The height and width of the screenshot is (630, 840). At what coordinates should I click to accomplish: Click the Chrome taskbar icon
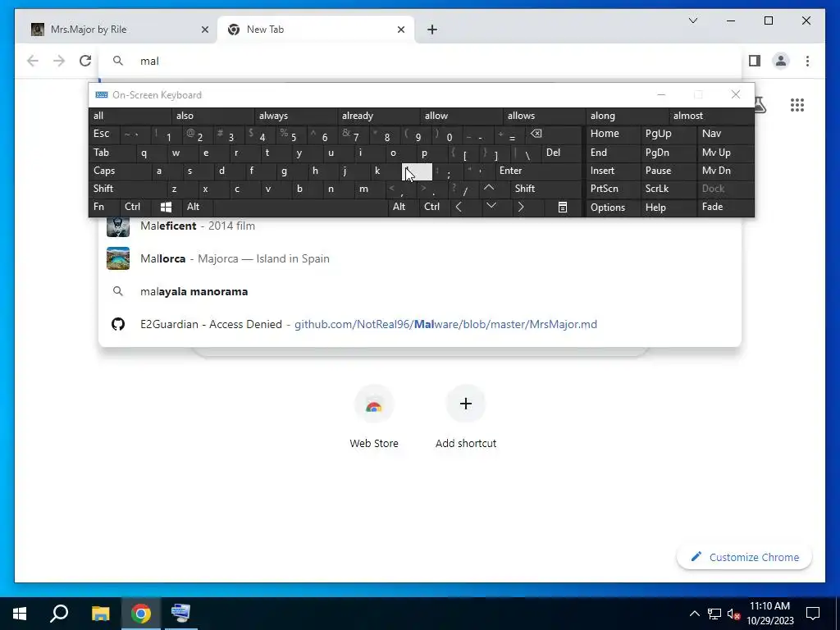tap(141, 614)
